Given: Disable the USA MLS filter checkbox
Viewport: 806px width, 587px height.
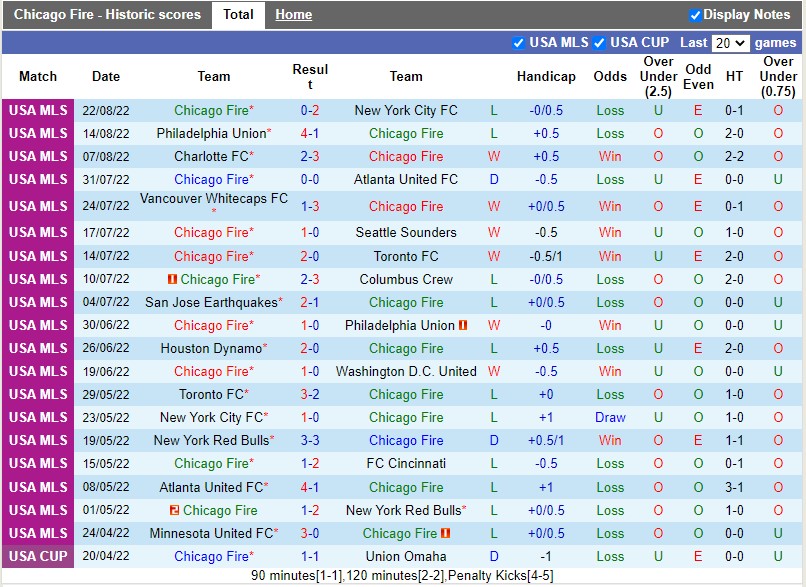Looking at the screenshot, I should tap(518, 42).
